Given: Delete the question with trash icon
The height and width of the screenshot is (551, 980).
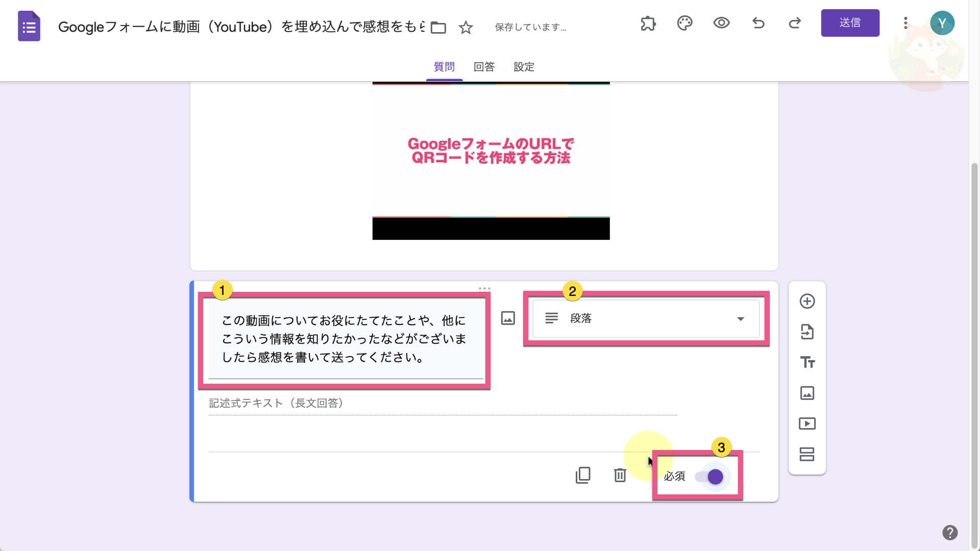Looking at the screenshot, I should click(620, 475).
